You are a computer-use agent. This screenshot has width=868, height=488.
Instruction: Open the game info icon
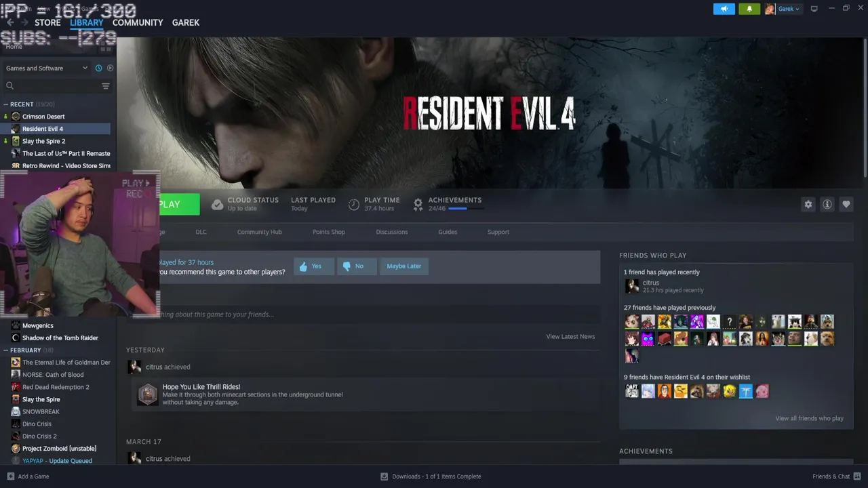pos(827,204)
